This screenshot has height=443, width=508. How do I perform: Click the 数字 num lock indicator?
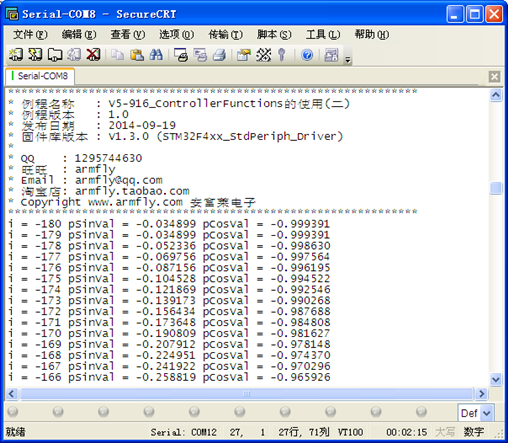(x=474, y=432)
